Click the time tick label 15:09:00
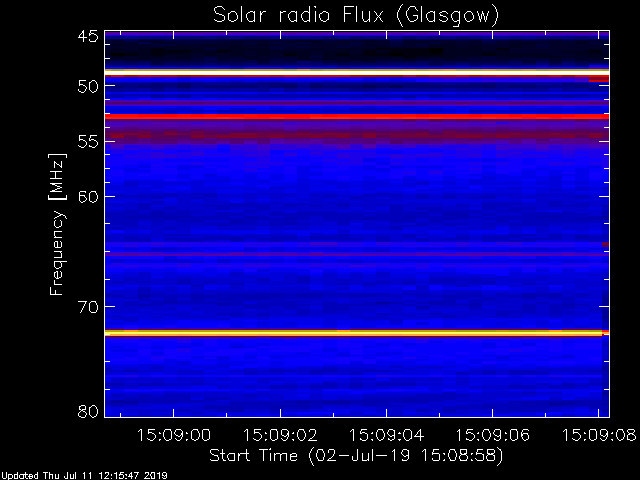This screenshot has width=640, height=480. (x=173, y=436)
